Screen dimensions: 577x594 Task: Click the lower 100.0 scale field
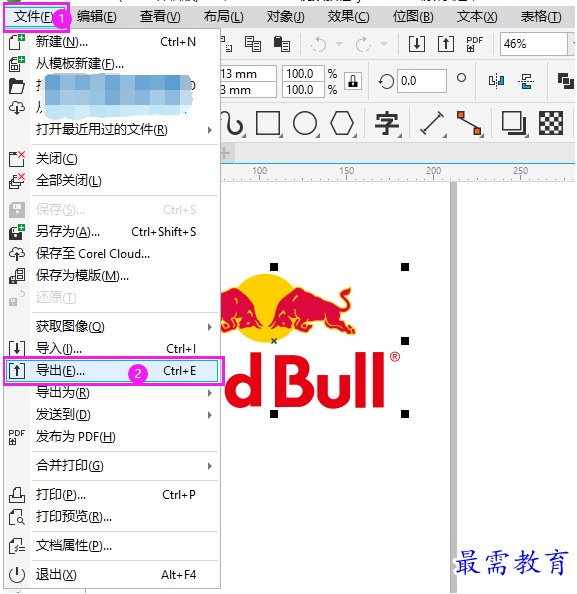(303, 90)
